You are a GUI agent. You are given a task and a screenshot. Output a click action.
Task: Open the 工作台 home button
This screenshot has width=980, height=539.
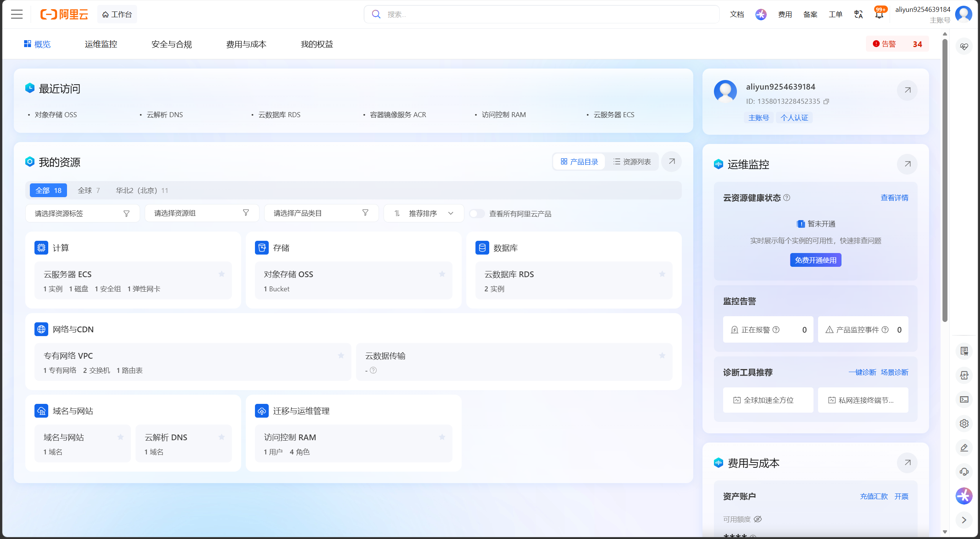point(117,15)
